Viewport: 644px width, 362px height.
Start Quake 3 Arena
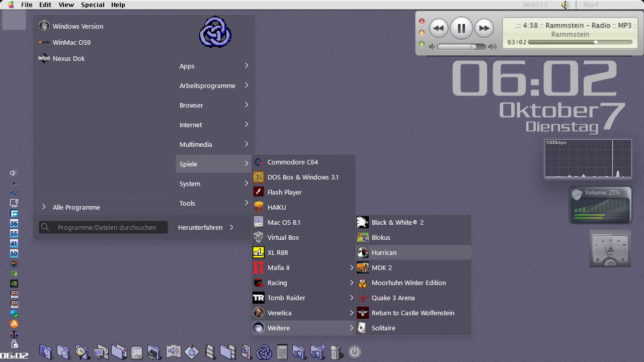click(x=414, y=298)
